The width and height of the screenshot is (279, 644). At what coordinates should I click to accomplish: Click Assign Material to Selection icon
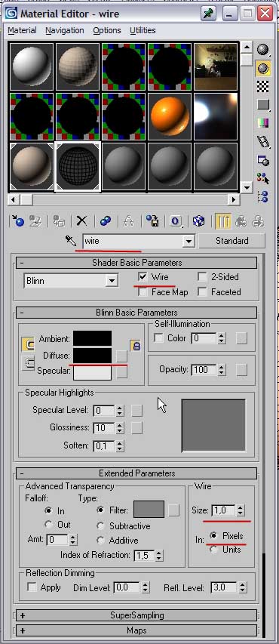(60, 221)
